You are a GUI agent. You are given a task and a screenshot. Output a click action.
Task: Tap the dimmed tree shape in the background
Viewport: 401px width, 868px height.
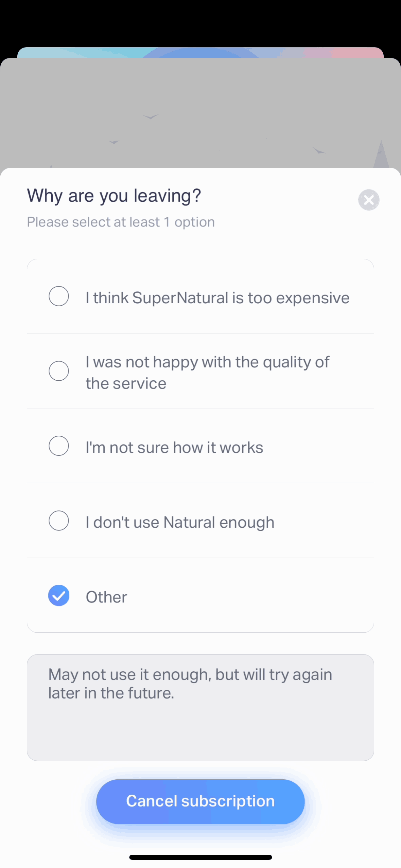(x=381, y=155)
